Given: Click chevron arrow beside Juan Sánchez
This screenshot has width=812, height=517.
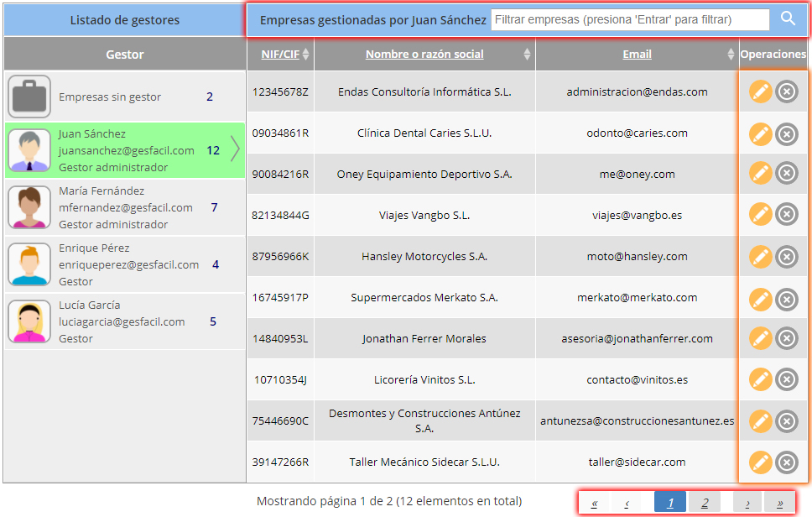Looking at the screenshot, I should tap(235, 149).
